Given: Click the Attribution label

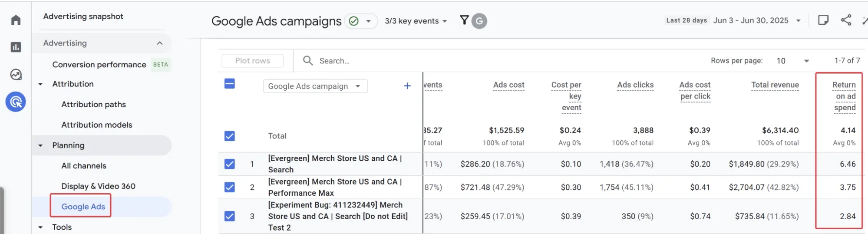Looking at the screenshot, I should (x=73, y=84).
